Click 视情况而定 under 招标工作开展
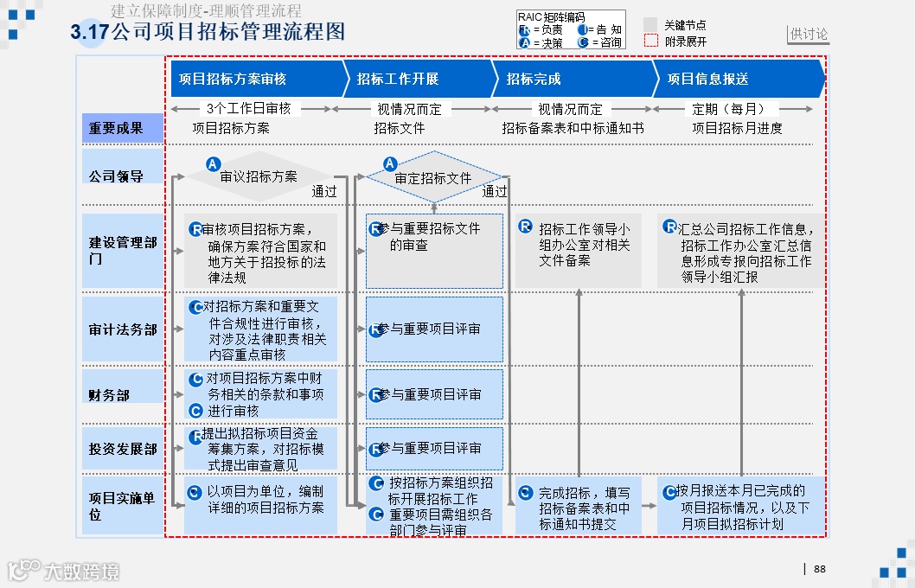Screen dimensions: 915x588 [x=410, y=109]
